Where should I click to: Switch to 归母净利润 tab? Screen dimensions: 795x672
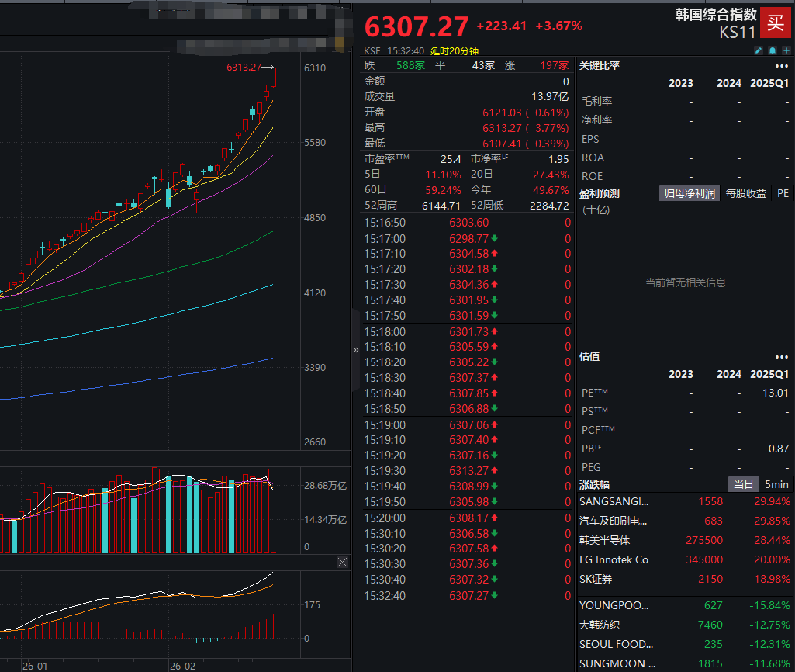click(690, 193)
